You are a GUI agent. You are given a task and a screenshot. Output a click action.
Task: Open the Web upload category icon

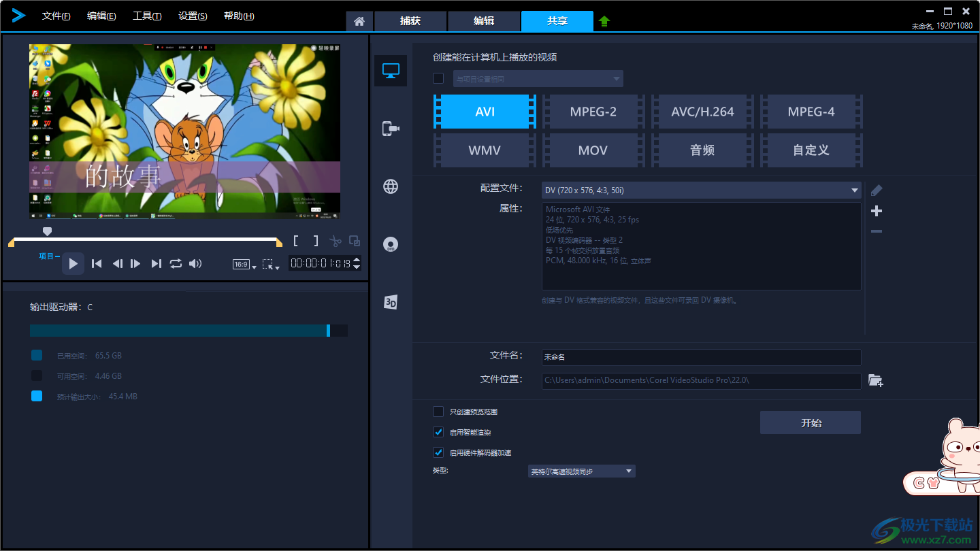pyautogui.click(x=391, y=186)
